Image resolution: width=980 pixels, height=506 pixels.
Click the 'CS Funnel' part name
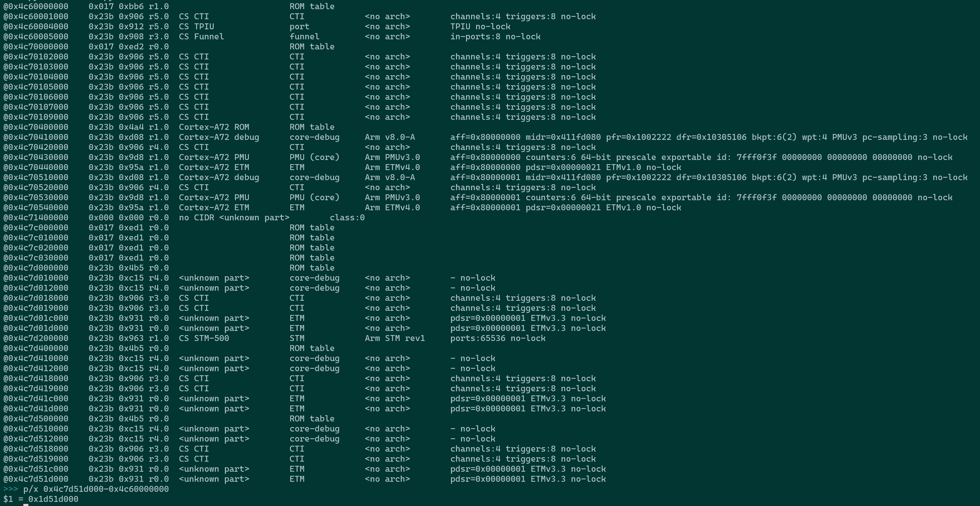point(201,37)
